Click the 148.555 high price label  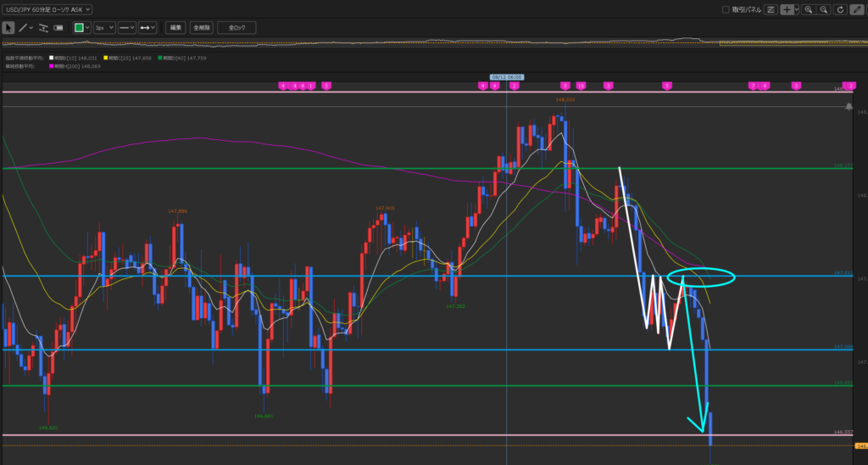[565, 100]
